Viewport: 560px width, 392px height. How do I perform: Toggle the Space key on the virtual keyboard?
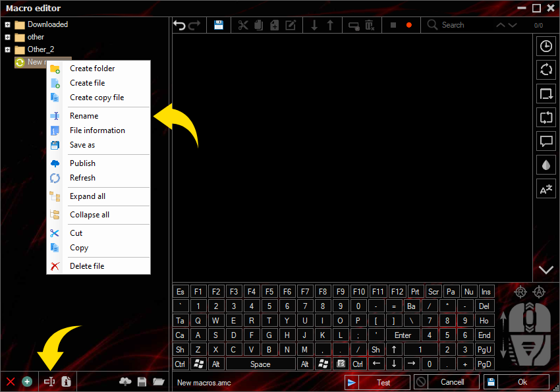pos(260,364)
